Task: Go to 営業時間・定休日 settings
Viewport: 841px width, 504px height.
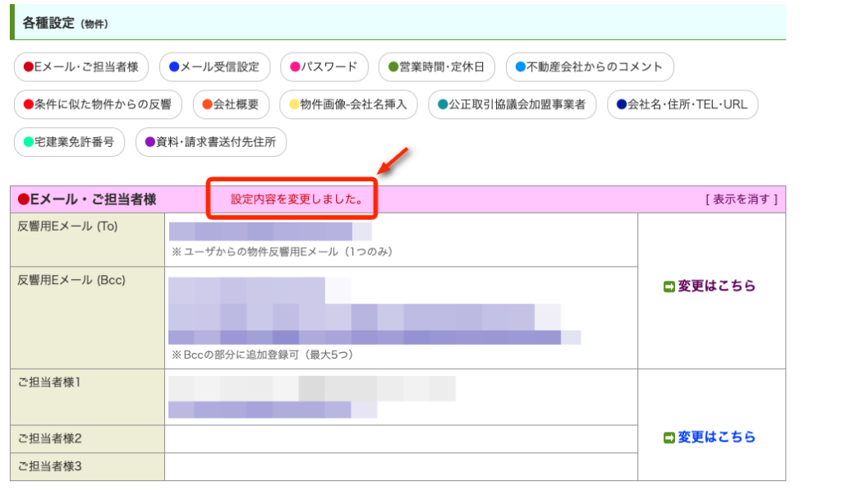Action: click(x=437, y=67)
